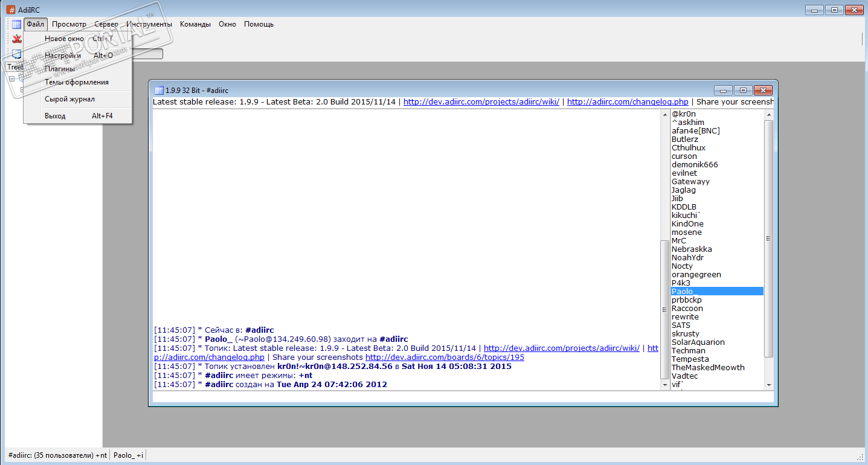Screen dimensions: 868x465
Task: Select Сырой журнал menu entry
Action: [x=77, y=99]
